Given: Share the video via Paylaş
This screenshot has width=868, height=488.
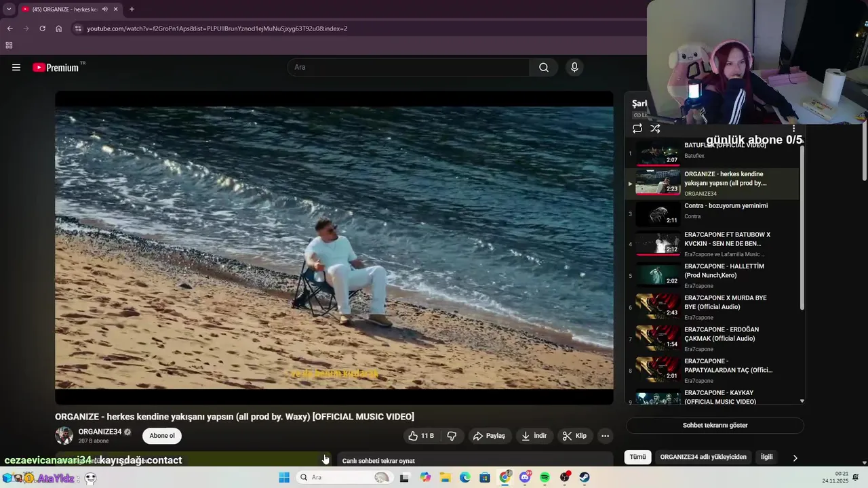Looking at the screenshot, I should click(x=489, y=436).
